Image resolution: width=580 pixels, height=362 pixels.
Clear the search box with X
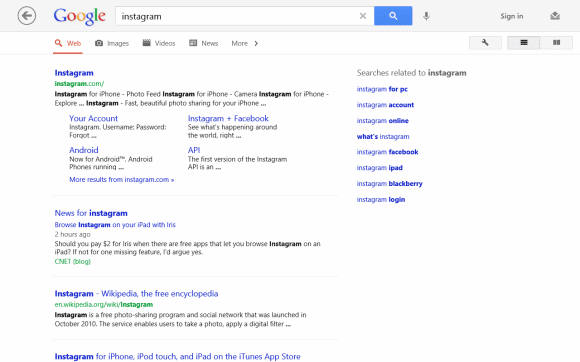(x=363, y=16)
